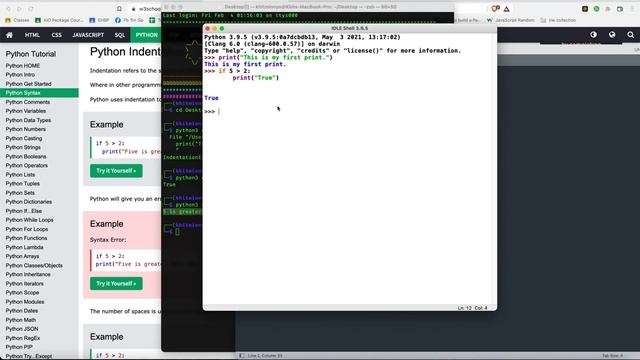
Task: Bookmark this page using the bookmark icon
Action: pos(119,9)
